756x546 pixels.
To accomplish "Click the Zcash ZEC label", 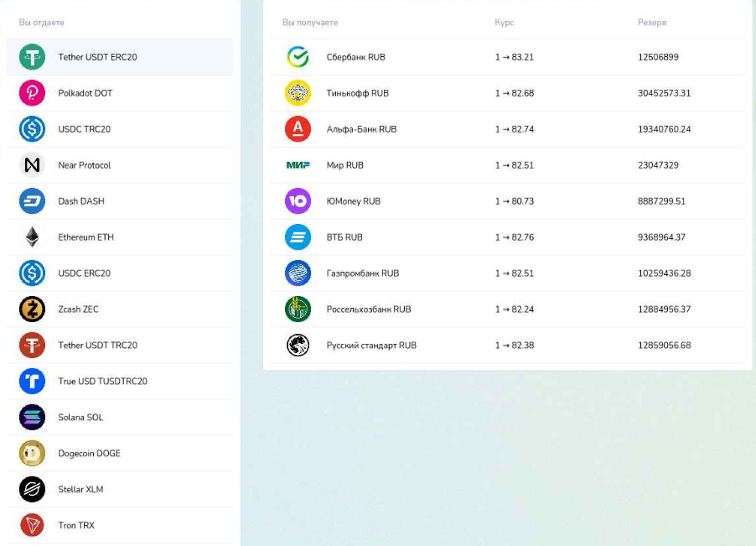I will (79, 309).
